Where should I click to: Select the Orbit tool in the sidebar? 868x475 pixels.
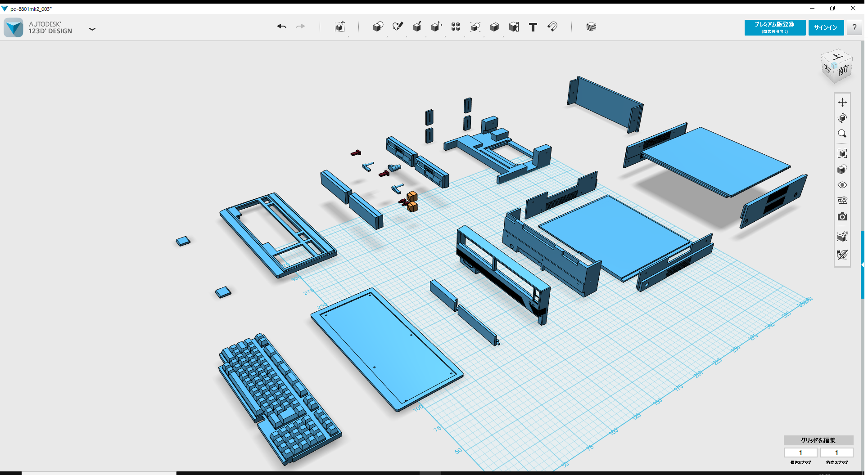coord(843,118)
